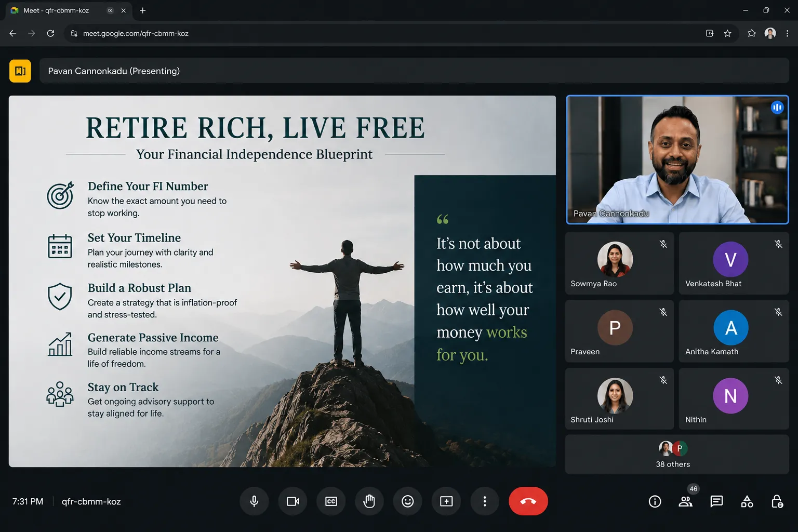This screenshot has height=532, width=798.
Task: Select Pavan Cannonkadu's video tile
Action: pyautogui.click(x=677, y=159)
